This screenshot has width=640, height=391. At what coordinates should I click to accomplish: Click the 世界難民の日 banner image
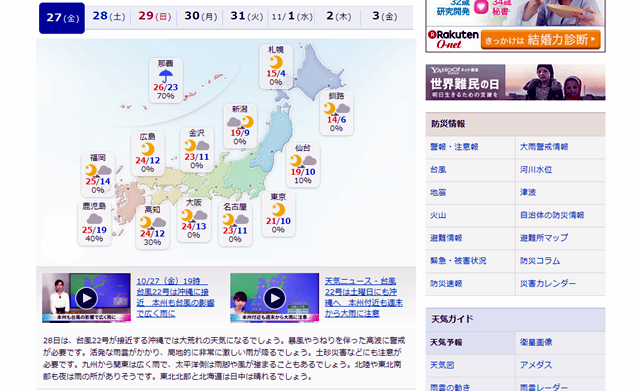tap(516, 82)
